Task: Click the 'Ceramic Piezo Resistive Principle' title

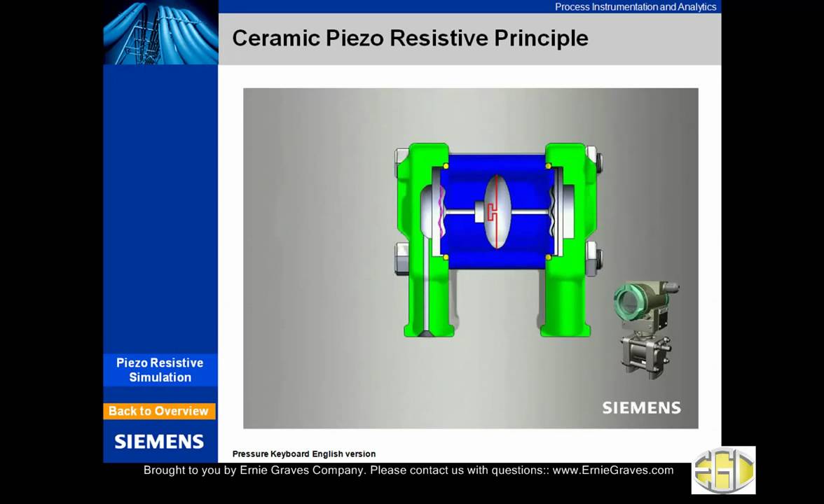Action: [411, 38]
